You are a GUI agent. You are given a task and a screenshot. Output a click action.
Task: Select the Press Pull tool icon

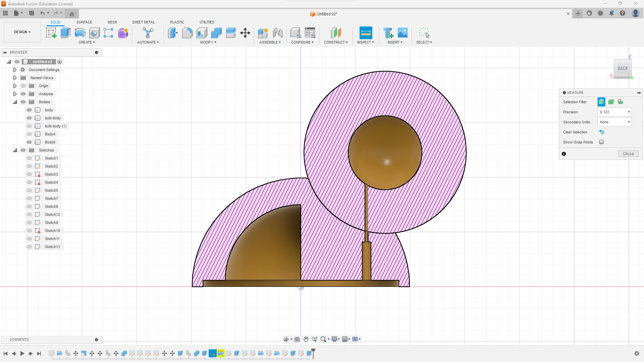[x=173, y=33]
